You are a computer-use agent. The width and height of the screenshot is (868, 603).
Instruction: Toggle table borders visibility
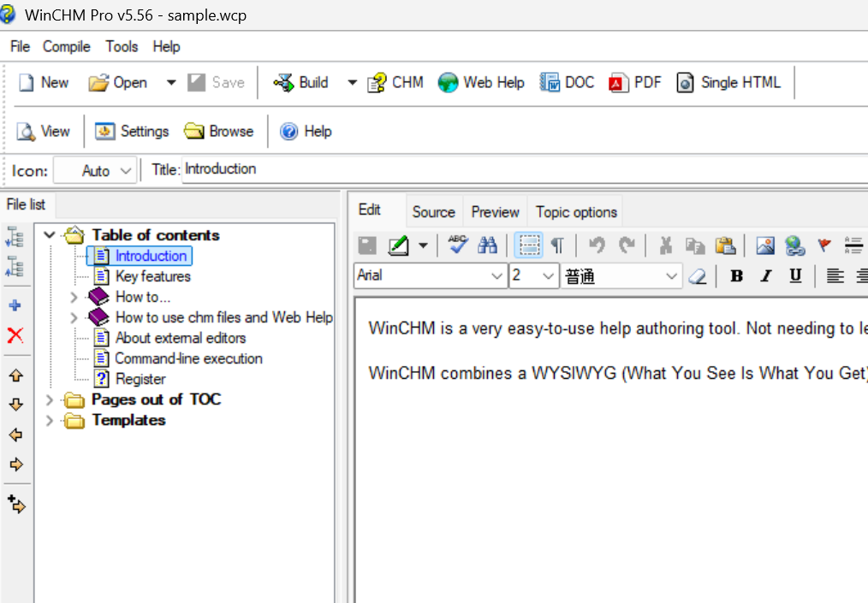(x=528, y=245)
